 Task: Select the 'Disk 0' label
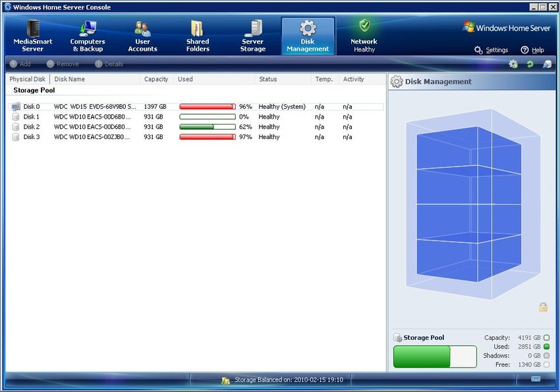(x=32, y=106)
